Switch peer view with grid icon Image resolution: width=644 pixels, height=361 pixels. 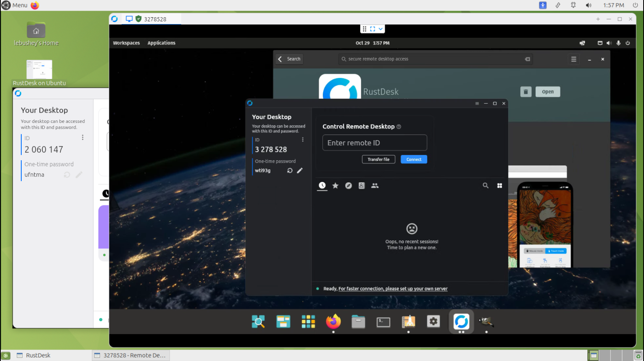tap(500, 186)
